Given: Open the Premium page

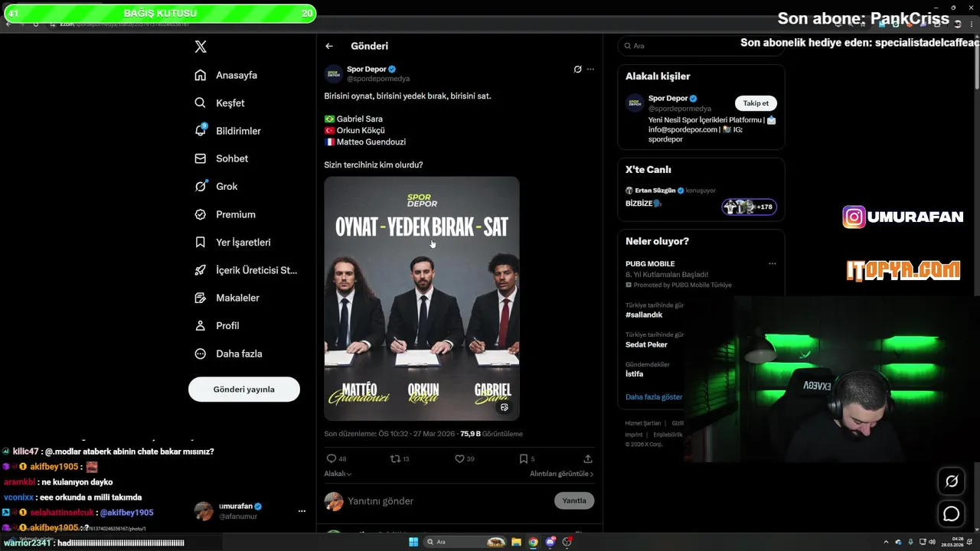Looking at the screenshot, I should [225, 214].
